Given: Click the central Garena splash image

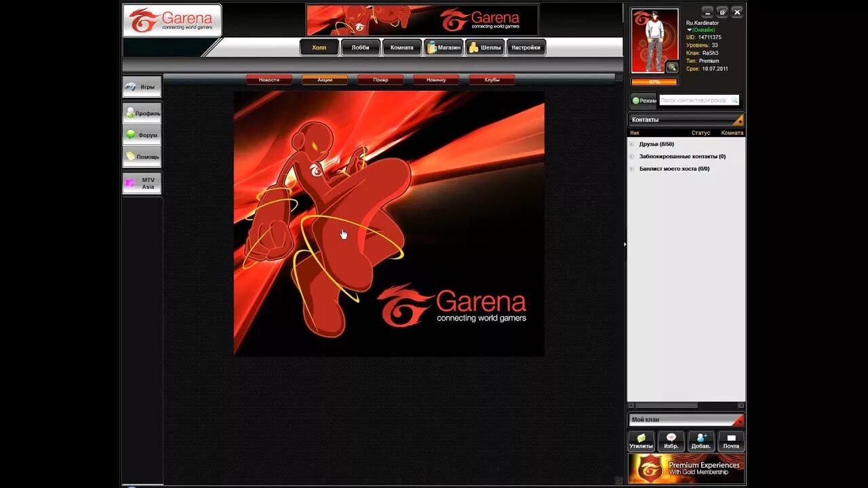Looking at the screenshot, I should click(x=389, y=224).
